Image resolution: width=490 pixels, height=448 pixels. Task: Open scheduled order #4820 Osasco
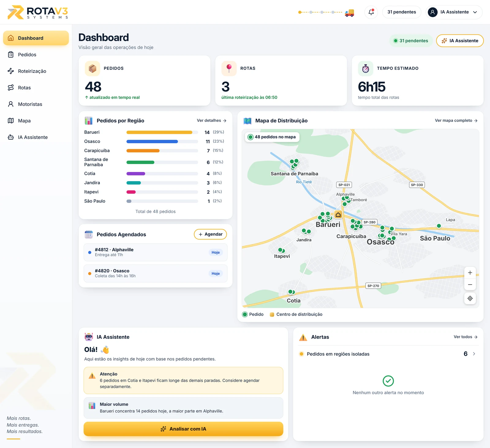coord(155,273)
